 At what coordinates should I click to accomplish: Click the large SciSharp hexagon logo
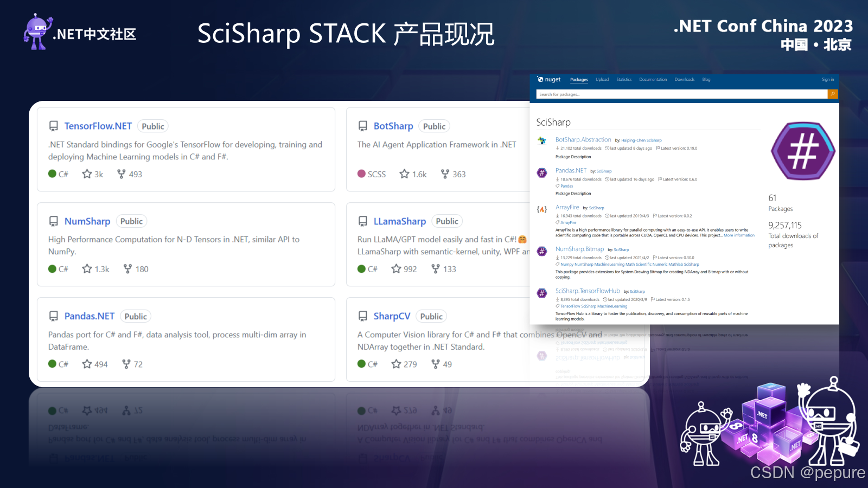[803, 151]
